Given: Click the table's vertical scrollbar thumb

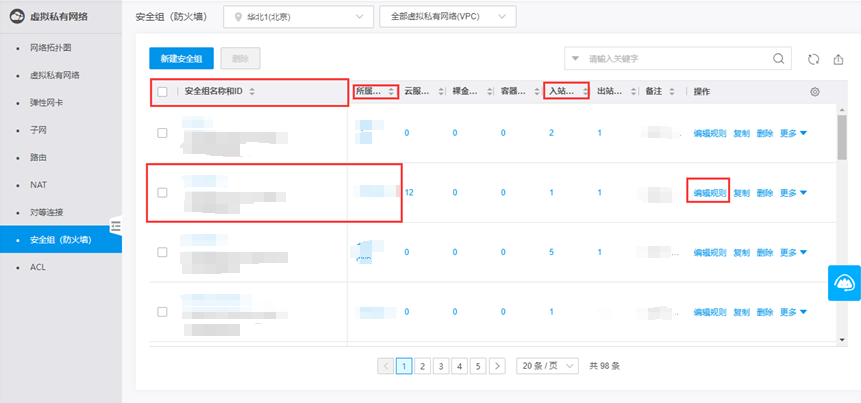Looking at the screenshot, I should [x=842, y=137].
